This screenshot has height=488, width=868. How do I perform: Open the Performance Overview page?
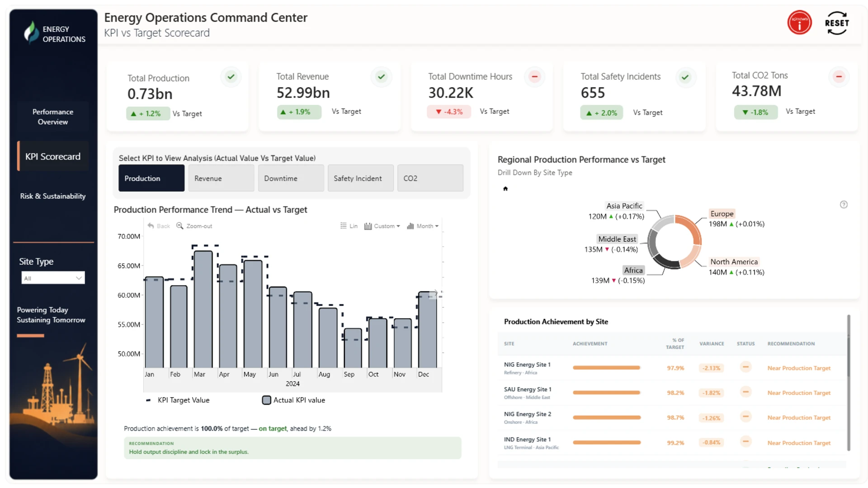(53, 117)
